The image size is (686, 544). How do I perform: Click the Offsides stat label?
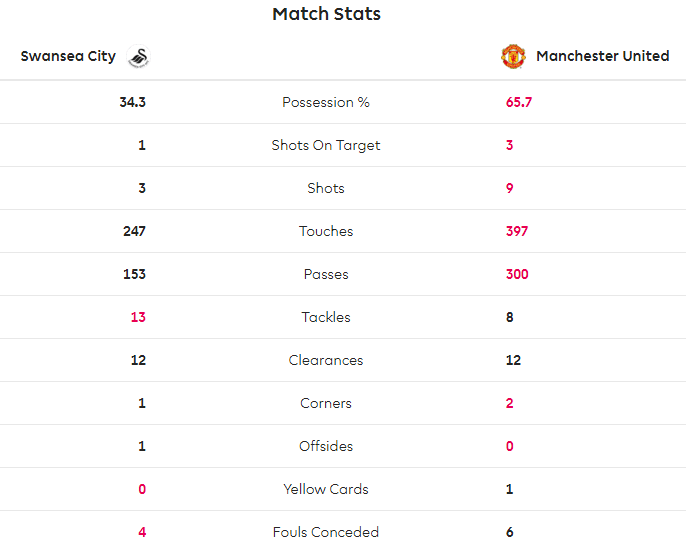[326, 446]
